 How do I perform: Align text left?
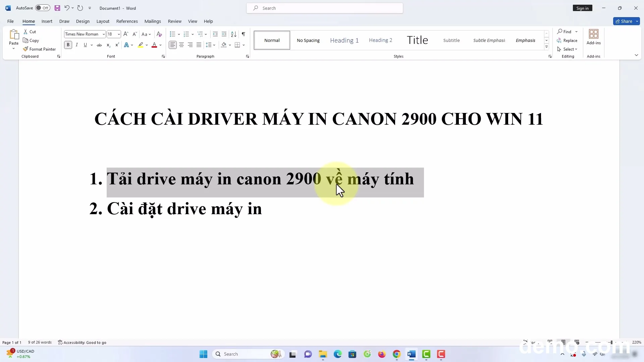pos(172,45)
